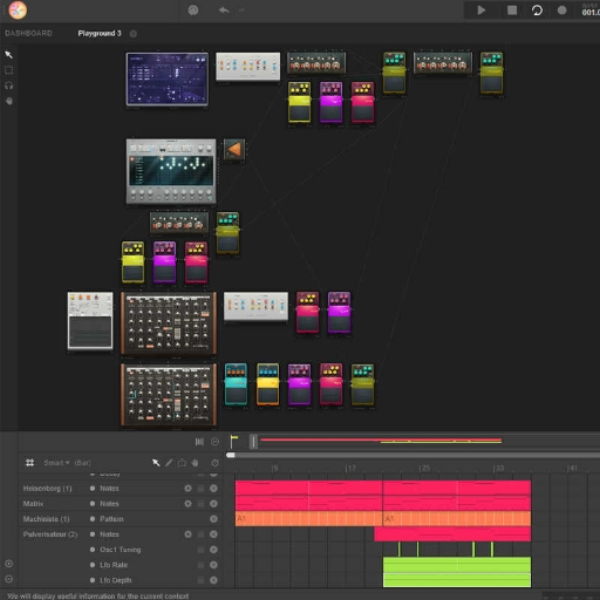Viewport: 600px width, 600px height.
Task: Click the Audiotool logo icon
Action: [18, 10]
